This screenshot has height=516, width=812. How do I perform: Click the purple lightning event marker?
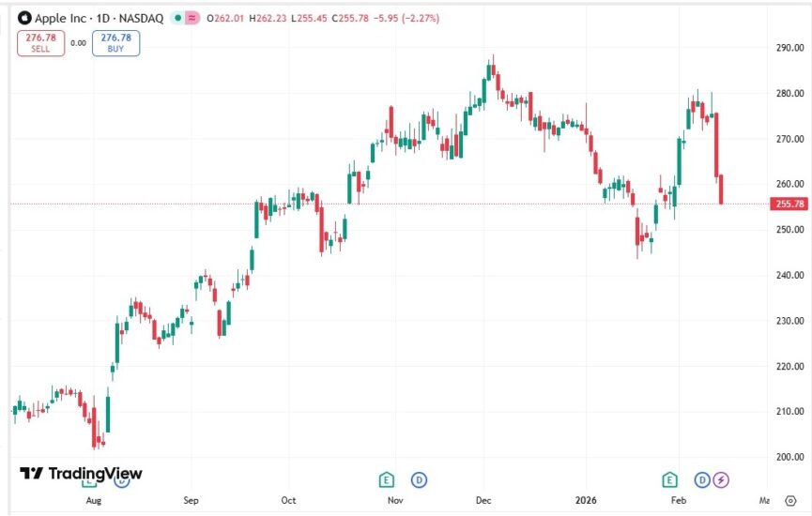pyautogui.click(x=720, y=479)
